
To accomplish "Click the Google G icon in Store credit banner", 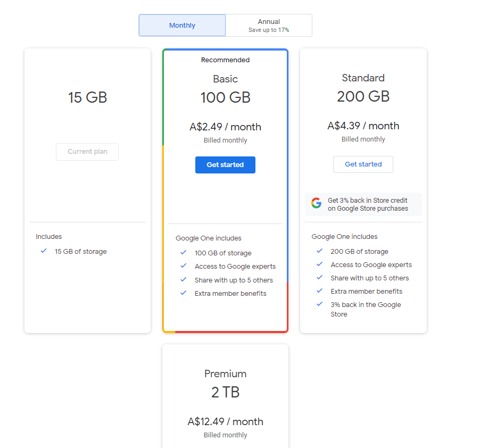I will point(316,203).
